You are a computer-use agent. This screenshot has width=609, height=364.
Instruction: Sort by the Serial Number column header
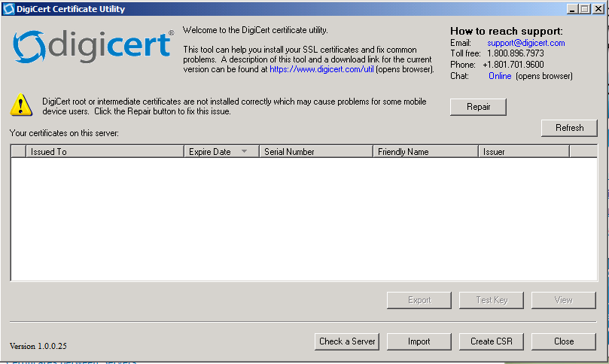pyautogui.click(x=316, y=151)
